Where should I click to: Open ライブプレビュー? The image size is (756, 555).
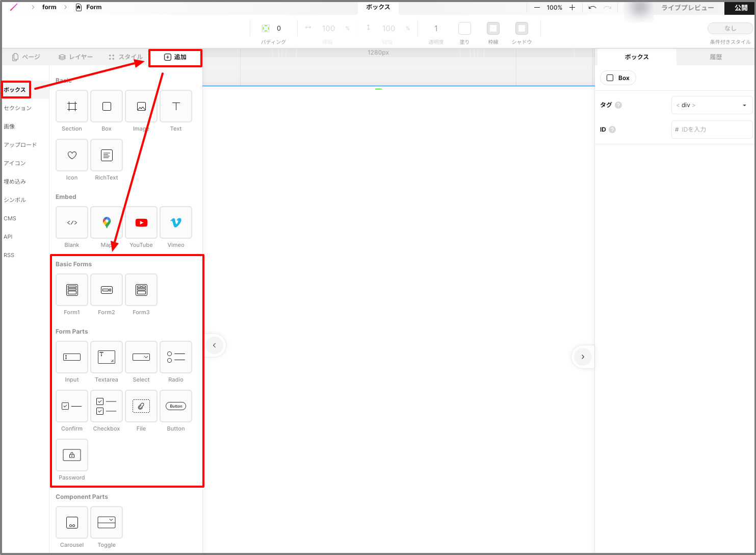(688, 8)
